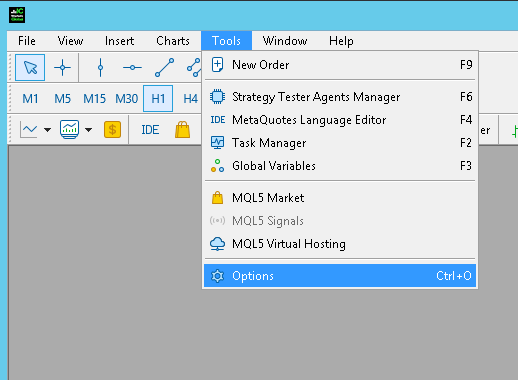Select the crosshair tool
The image size is (518, 380).
pyautogui.click(x=62, y=68)
